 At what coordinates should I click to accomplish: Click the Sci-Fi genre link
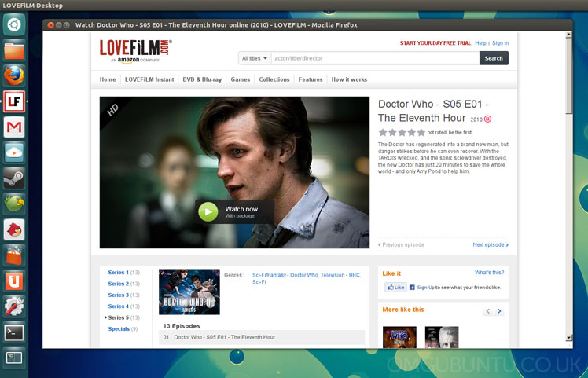(x=259, y=282)
